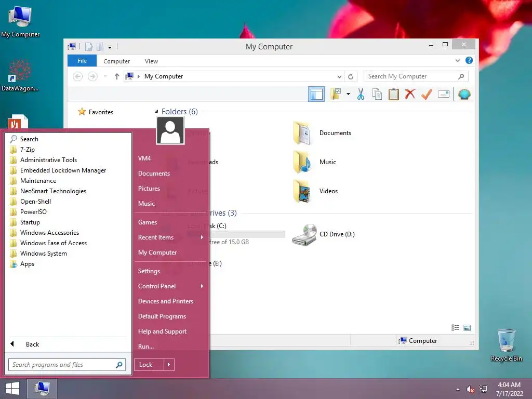Viewport: 532px width, 399px height.
Task: Open Settings from Start menu
Action: (149, 271)
